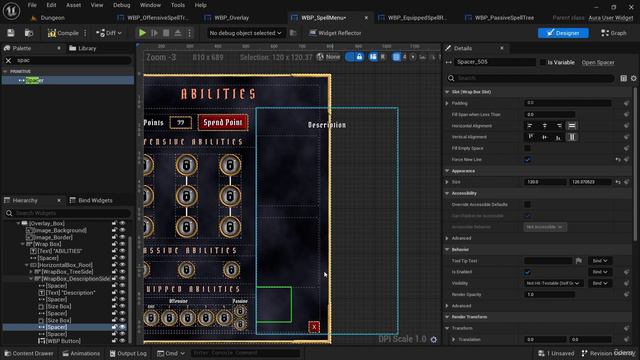
Task: Set vertical alignment to fill
Action: 572,137
